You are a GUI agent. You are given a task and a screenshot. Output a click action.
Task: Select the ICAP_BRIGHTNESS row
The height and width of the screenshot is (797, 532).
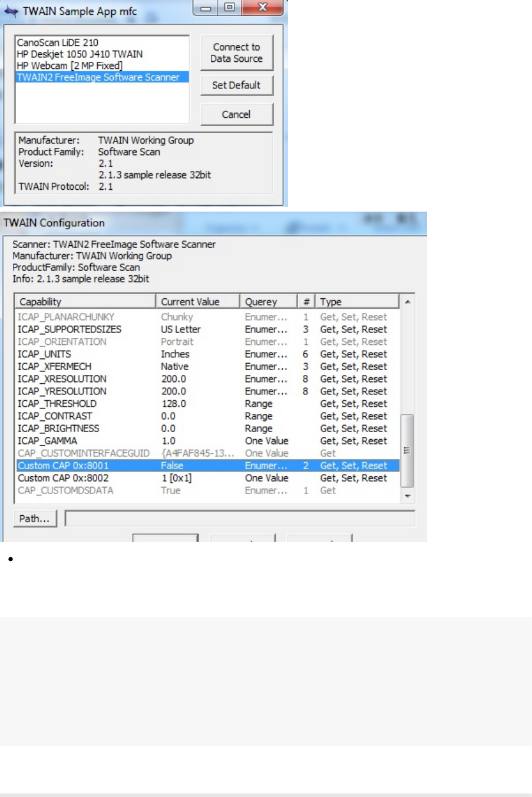207,429
